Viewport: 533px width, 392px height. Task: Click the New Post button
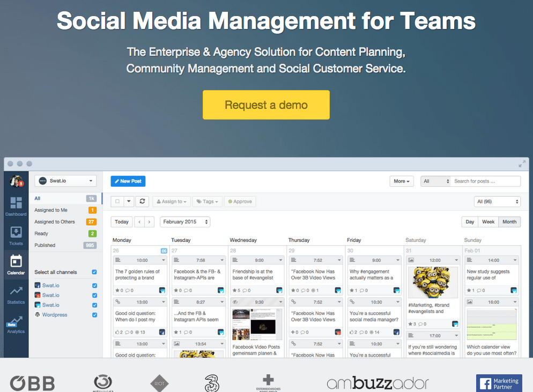pyautogui.click(x=128, y=181)
